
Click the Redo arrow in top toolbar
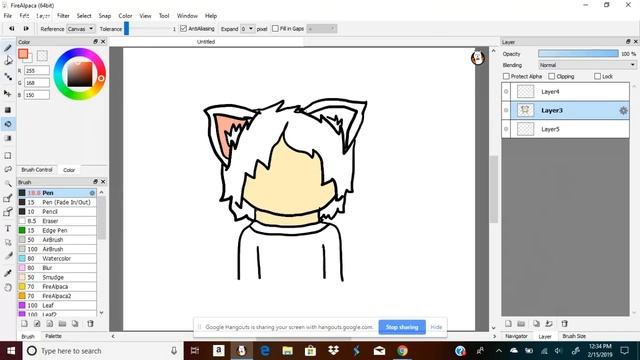coord(26,29)
